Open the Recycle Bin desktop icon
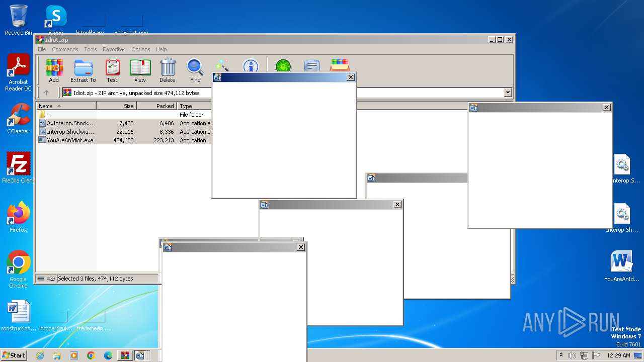This screenshot has width=644, height=362. coord(18,20)
